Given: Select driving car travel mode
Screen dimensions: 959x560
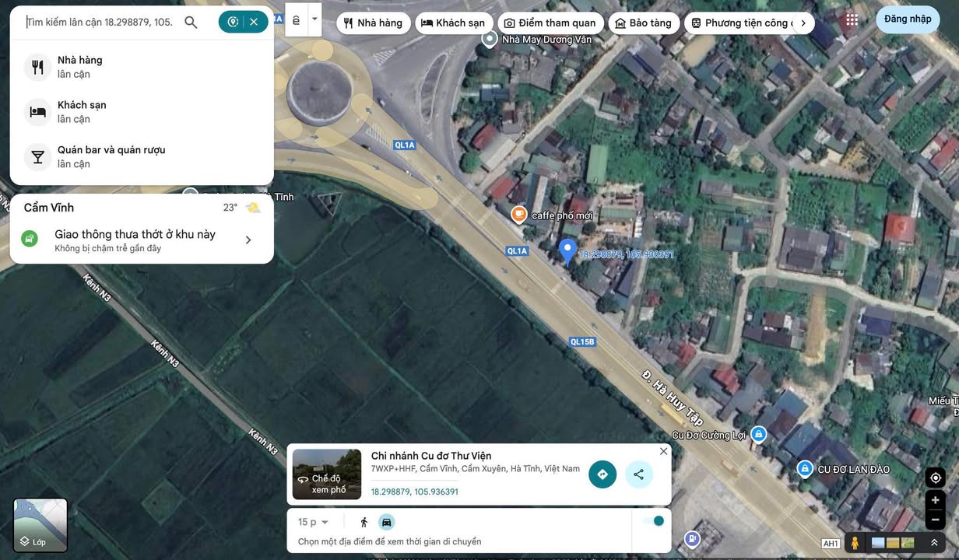Looking at the screenshot, I should pyautogui.click(x=386, y=522).
